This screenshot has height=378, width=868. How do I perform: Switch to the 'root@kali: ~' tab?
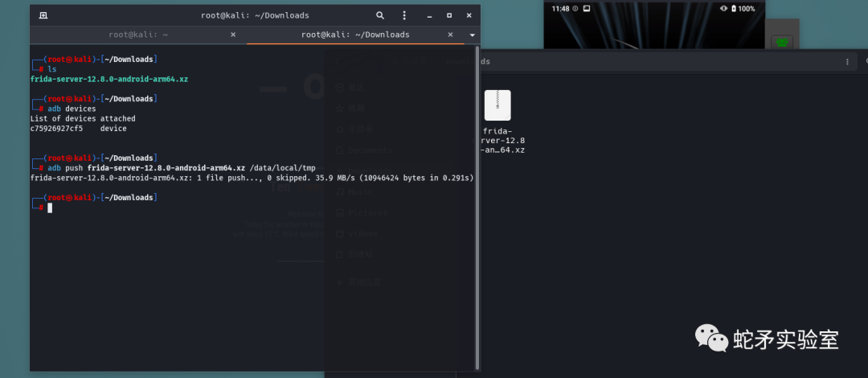[138, 35]
